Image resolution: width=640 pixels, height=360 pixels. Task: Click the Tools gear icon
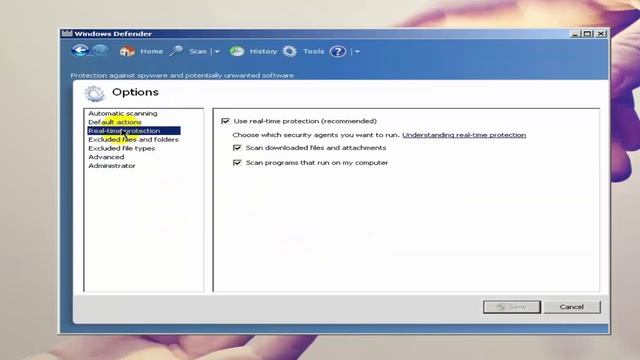tap(289, 51)
